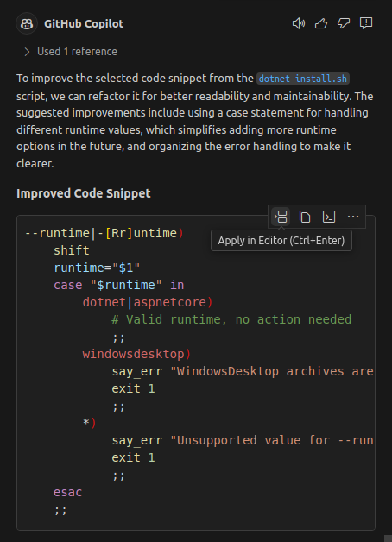Click the esac keyword line
The width and height of the screenshot is (392, 542).
(x=67, y=492)
